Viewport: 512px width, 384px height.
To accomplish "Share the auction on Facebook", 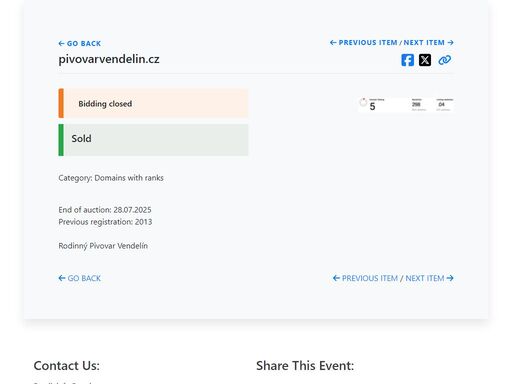I will click(x=407, y=60).
